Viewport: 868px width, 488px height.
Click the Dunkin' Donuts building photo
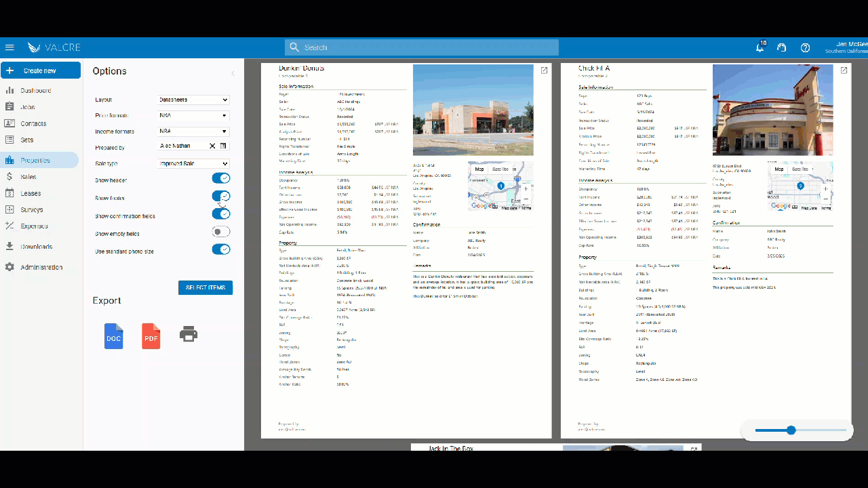pyautogui.click(x=473, y=110)
